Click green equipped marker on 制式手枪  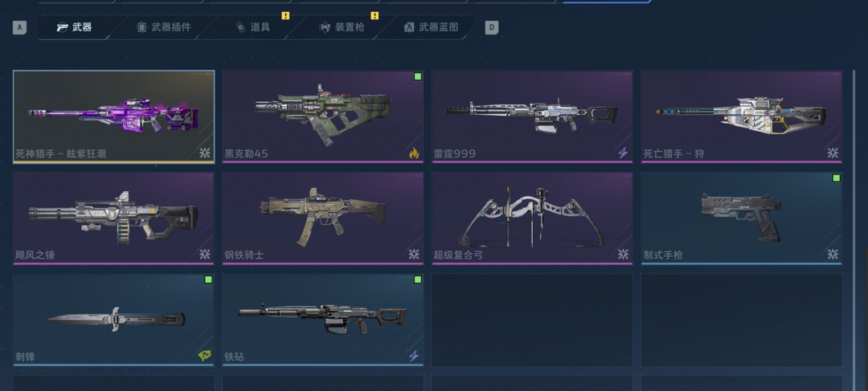[x=837, y=178]
